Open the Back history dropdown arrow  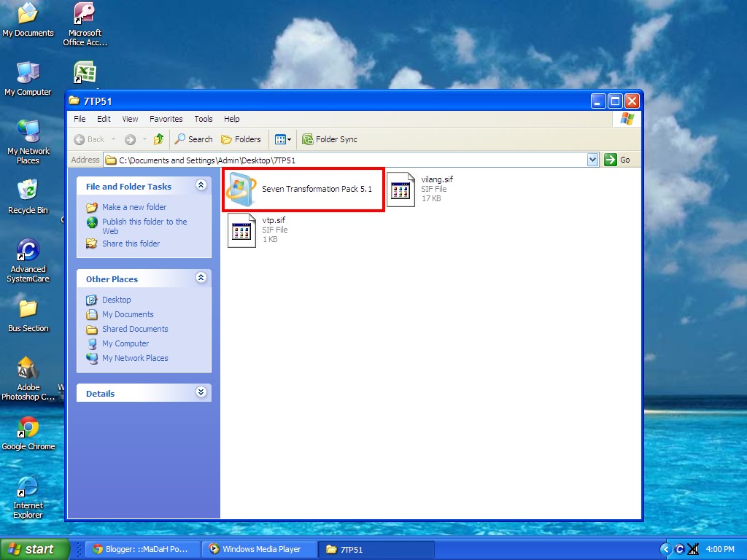pos(113,139)
